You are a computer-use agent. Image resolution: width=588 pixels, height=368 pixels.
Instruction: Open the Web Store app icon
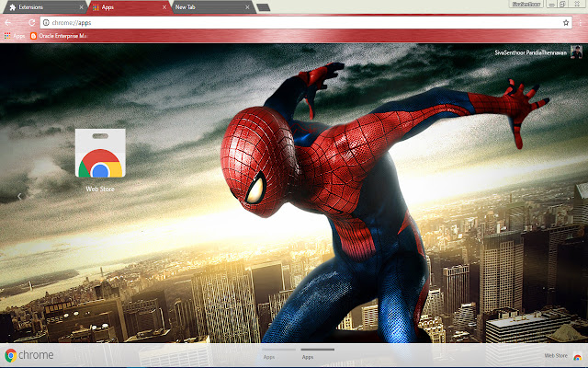click(x=100, y=153)
